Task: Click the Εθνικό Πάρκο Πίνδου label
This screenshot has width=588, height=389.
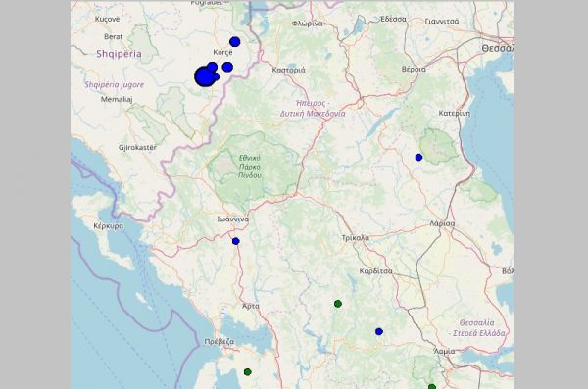Action: pos(250,167)
